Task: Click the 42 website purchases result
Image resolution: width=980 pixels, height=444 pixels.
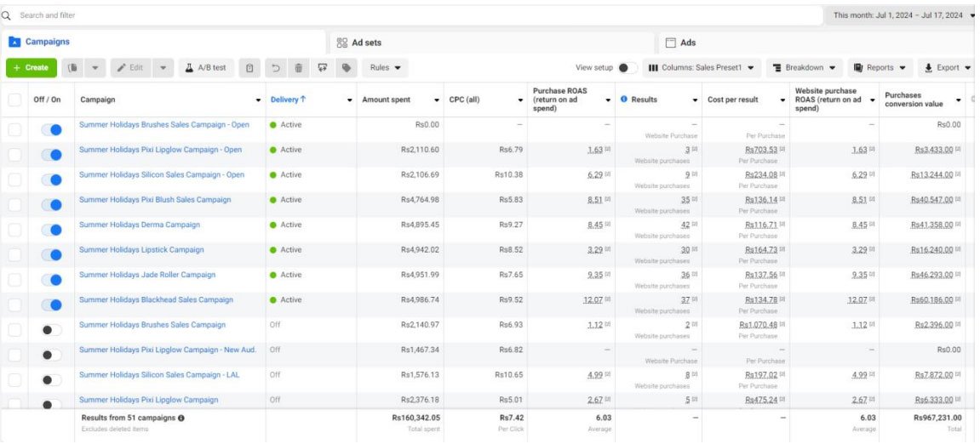Action: coord(685,225)
